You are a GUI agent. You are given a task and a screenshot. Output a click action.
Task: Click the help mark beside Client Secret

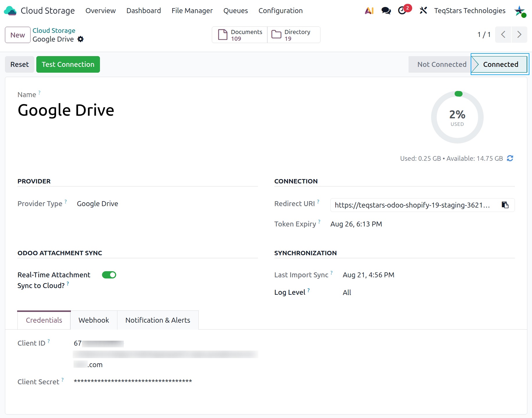[x=62, y=380]
